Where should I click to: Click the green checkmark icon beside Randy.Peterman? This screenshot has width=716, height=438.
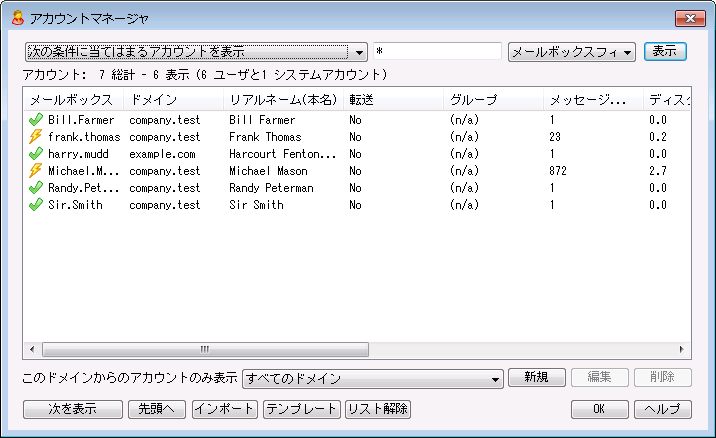(x=36, y=188)
